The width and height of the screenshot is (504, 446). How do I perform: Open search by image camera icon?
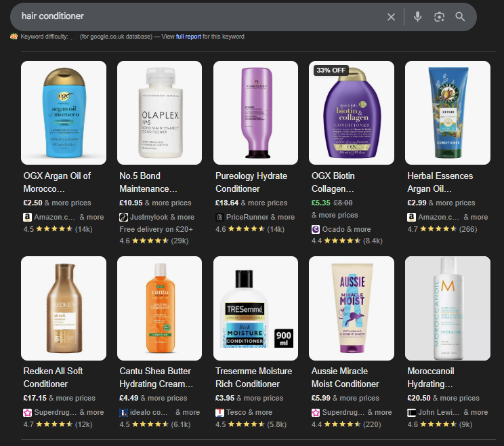(x=439, y=17)
